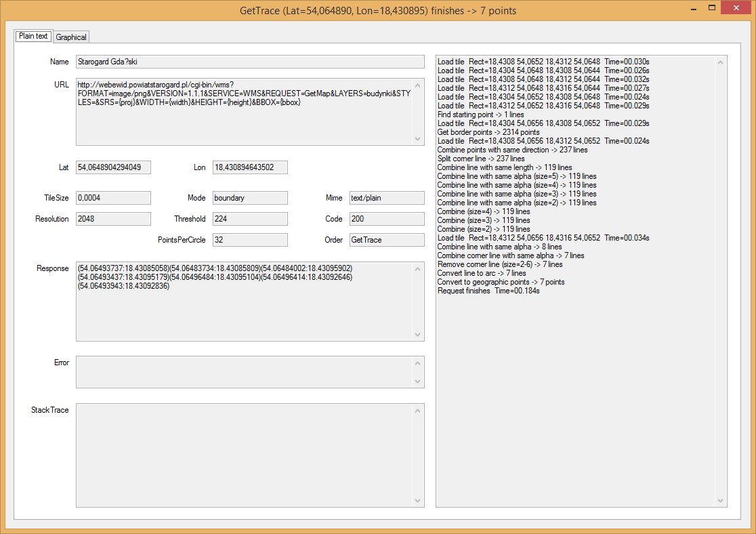The height and width of the screenshot is (534, 756).
Task: Click the Order field showing GetTrace
Action: 385,239
